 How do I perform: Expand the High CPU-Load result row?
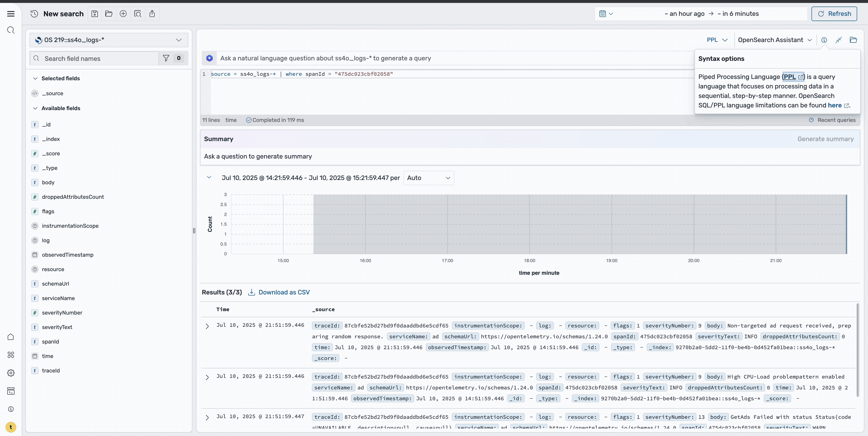[x=207, y=377]
